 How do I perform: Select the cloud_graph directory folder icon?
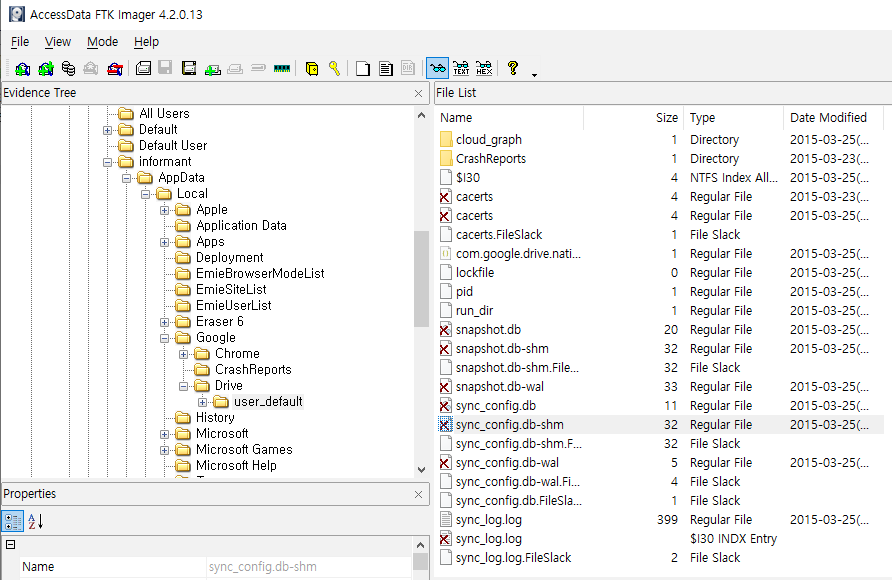[446, 139]
